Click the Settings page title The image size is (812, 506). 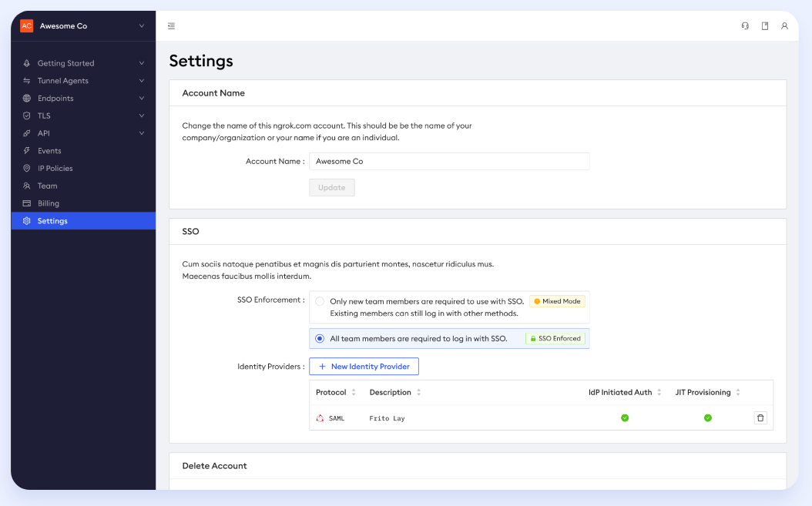201,61
